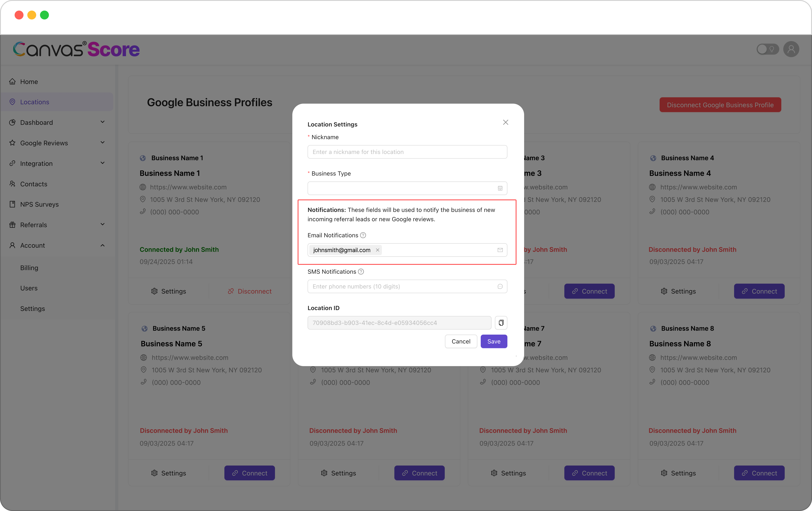The image size is (812, 511).
Task: Click the Integration link icon
Action: tap(12, 163)
